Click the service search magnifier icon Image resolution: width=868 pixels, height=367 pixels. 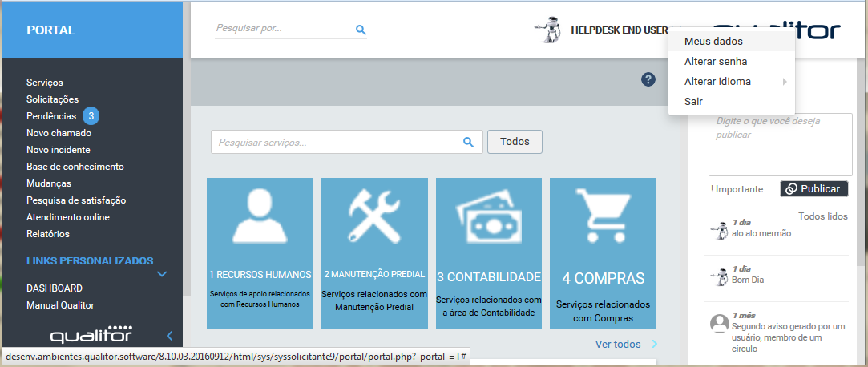469,142
